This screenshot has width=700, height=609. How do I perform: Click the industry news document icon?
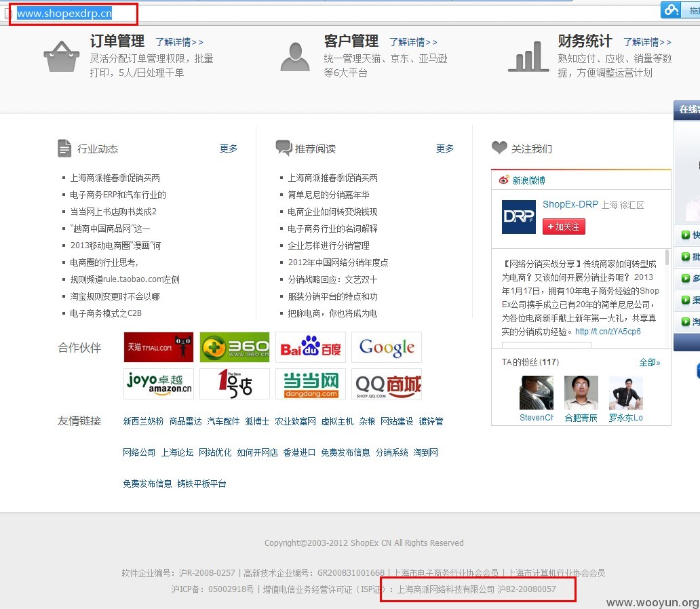click(64, 149)
